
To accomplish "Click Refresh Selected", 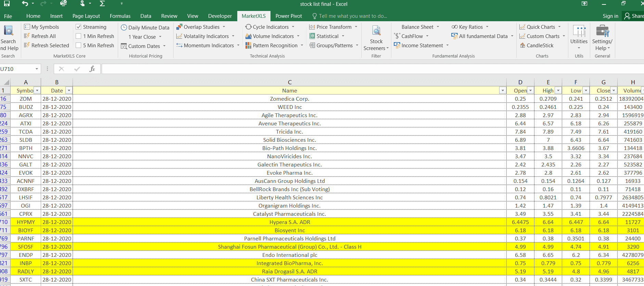I will [x=47, y=45].
